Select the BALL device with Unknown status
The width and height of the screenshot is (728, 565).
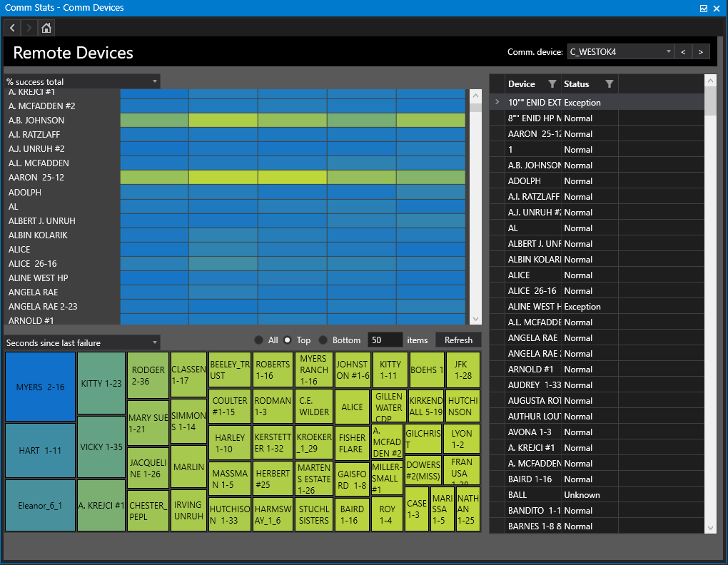pyautogui.click(x=542, y=494)
